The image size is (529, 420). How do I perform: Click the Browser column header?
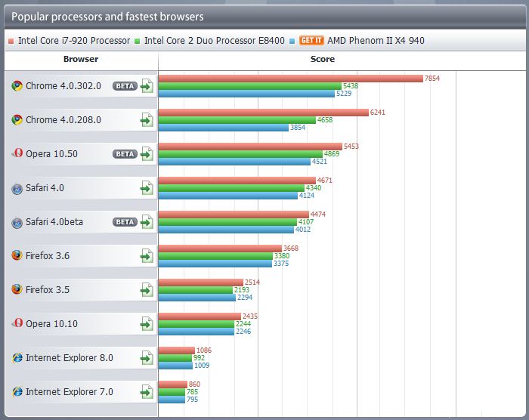tap(80, 59)
